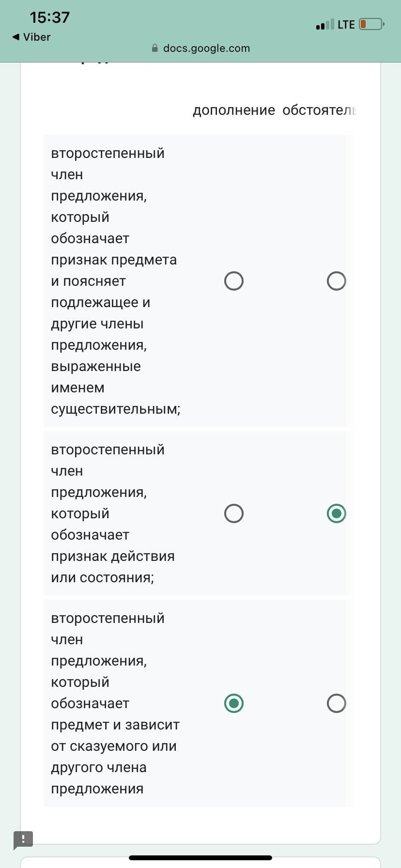The width and height of the screenshot is (401, 868).
Task: Tap the docs.google.com address text
Action: click(206, 48)
